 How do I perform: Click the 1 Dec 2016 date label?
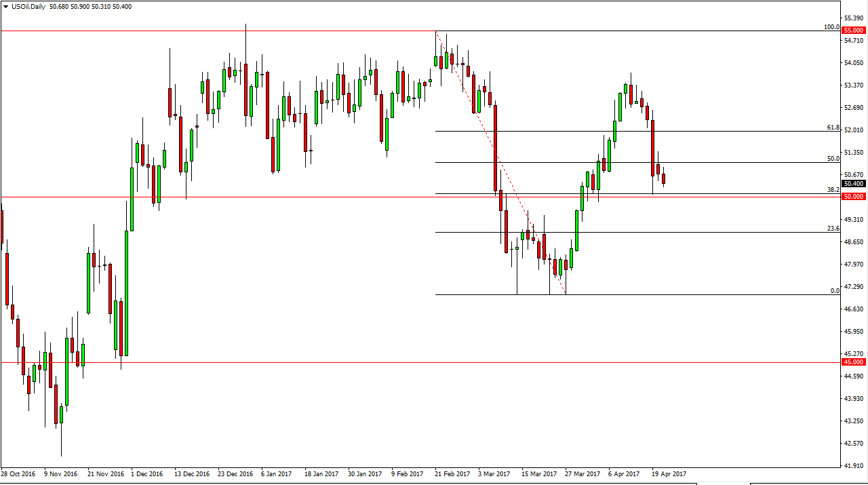coord(146,474)
